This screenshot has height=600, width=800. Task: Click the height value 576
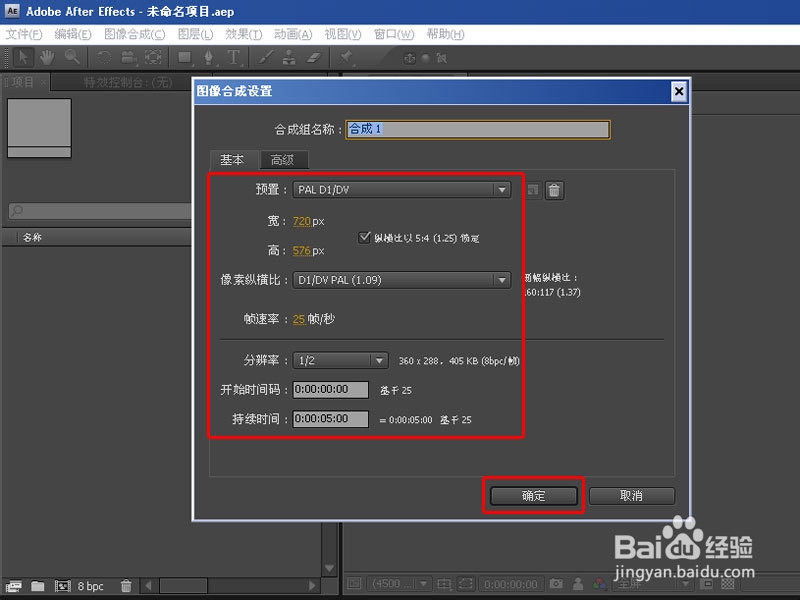pos(302,251)
